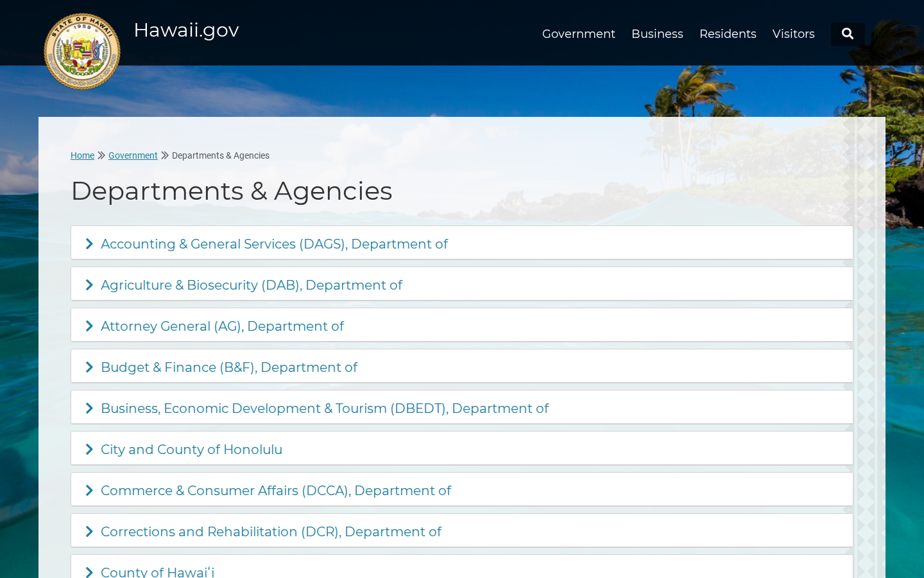
Task: Open the Business menu
Action: [657, 34]
